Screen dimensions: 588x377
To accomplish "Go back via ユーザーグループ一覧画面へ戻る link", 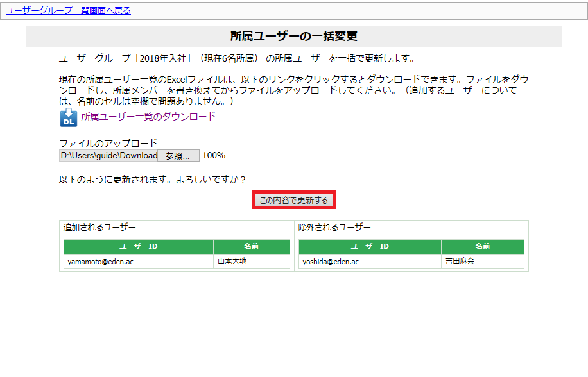I will (x=68, y=10).
